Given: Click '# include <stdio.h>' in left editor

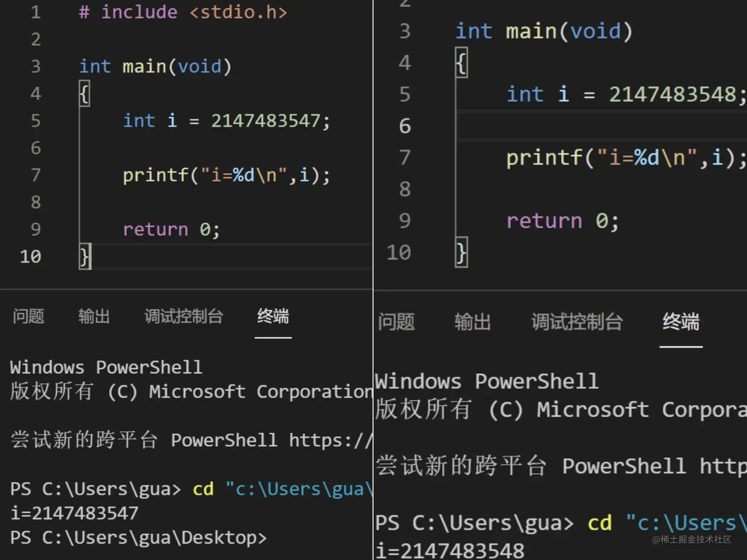Looking at the screenshot, I should pos(183,12).
